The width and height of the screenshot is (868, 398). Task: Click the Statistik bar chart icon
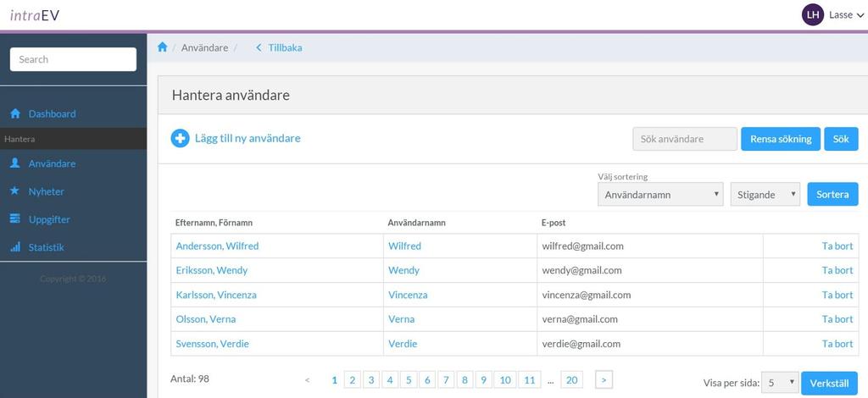pyautogui.click(x=15, y=247)
